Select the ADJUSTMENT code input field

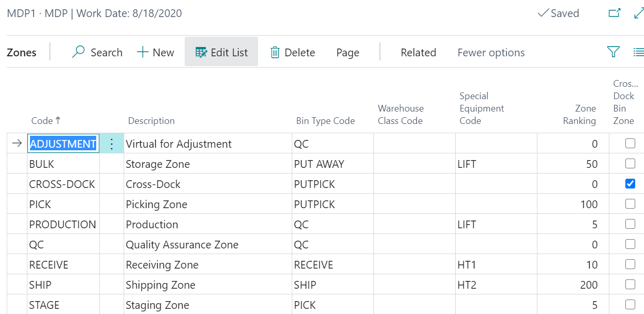pos(63,143)
